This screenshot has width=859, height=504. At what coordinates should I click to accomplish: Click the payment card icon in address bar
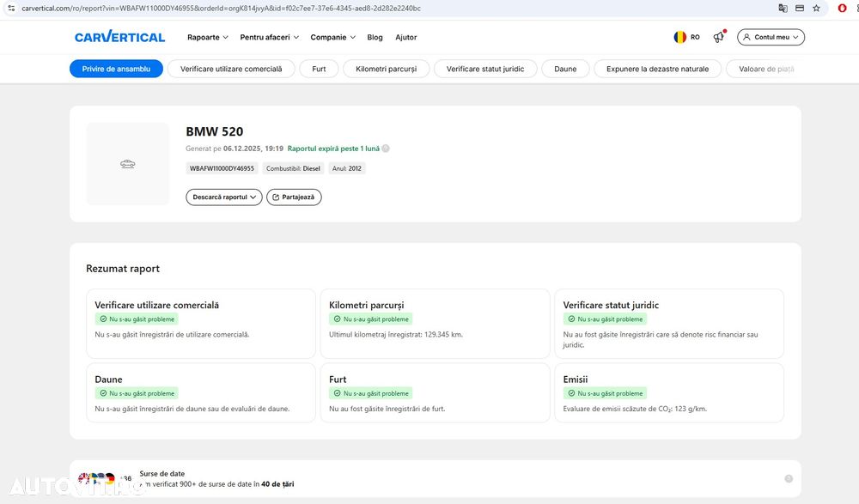800,9
